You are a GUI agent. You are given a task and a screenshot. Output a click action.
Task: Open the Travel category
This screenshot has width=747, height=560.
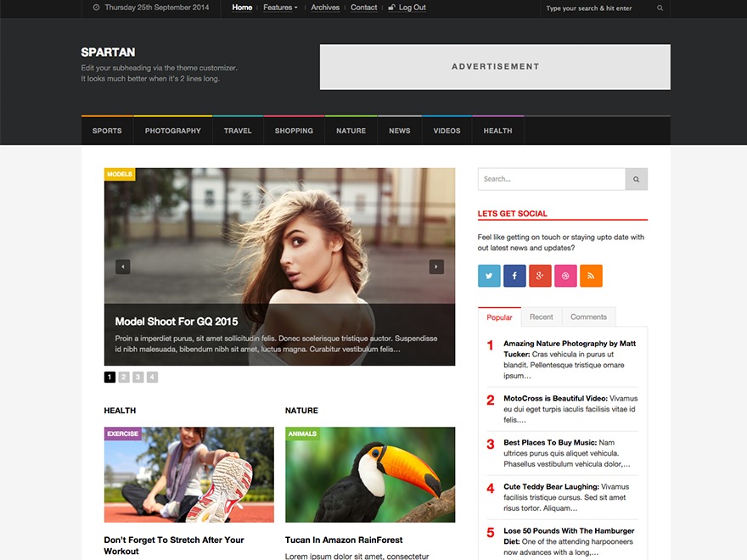[x=238, y=131]
